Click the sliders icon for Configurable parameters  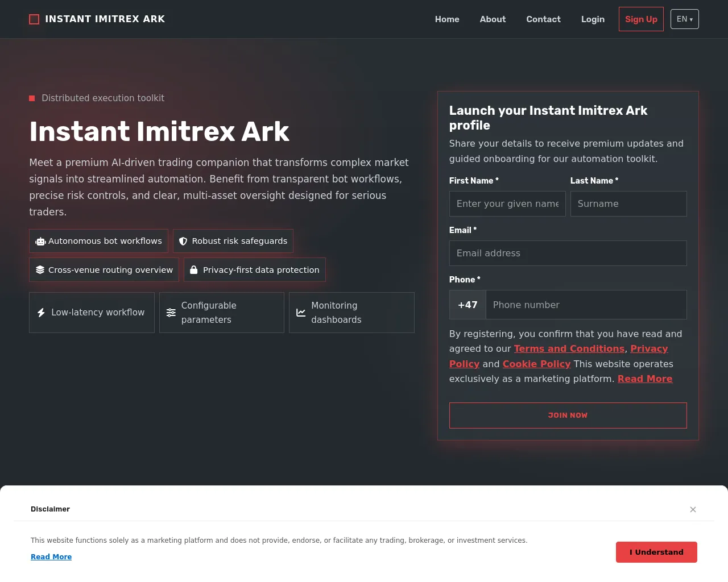click(171, 313)
